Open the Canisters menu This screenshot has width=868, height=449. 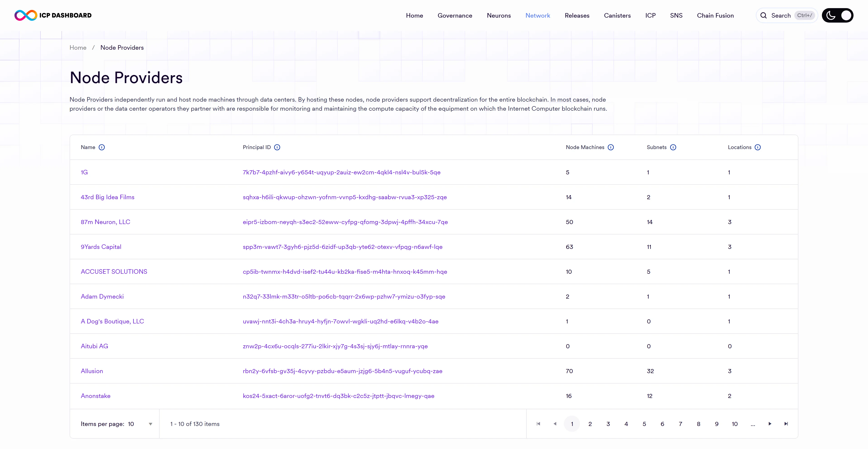(x=617, y=16)
